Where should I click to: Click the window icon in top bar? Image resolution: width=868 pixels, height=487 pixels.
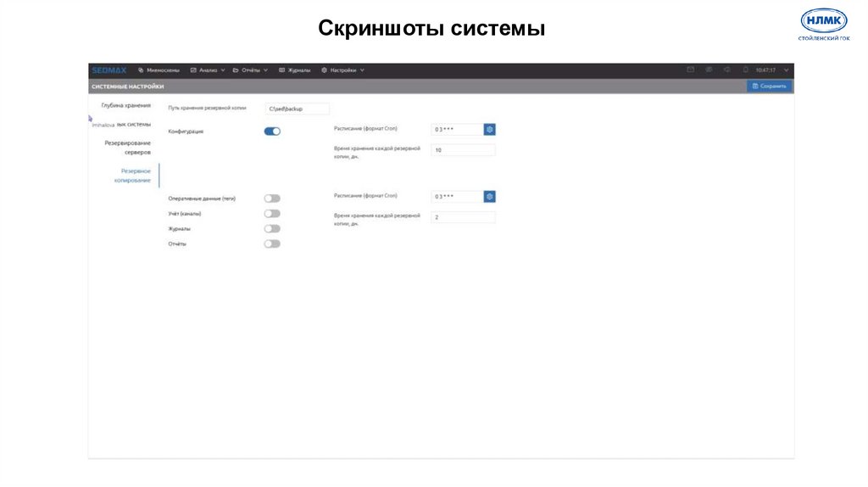coord(690,70)
